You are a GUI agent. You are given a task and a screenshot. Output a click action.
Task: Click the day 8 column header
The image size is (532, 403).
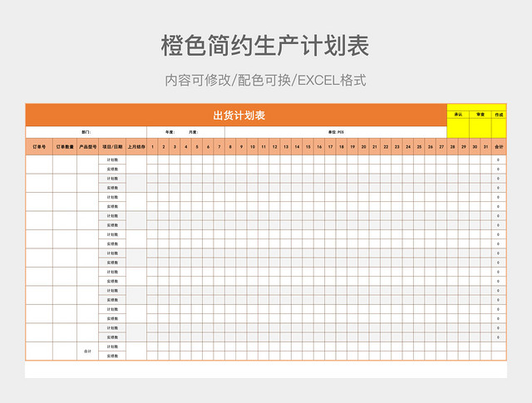click(230, 147)
